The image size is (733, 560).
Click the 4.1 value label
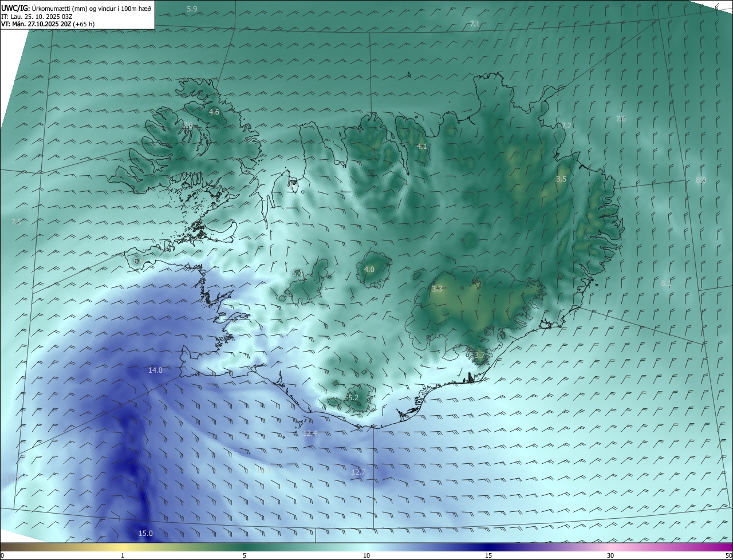tap(422, 147)
